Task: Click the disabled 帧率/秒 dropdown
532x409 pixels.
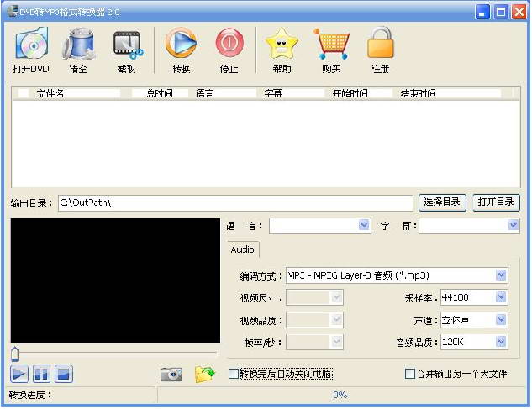Action: (314, 342)
